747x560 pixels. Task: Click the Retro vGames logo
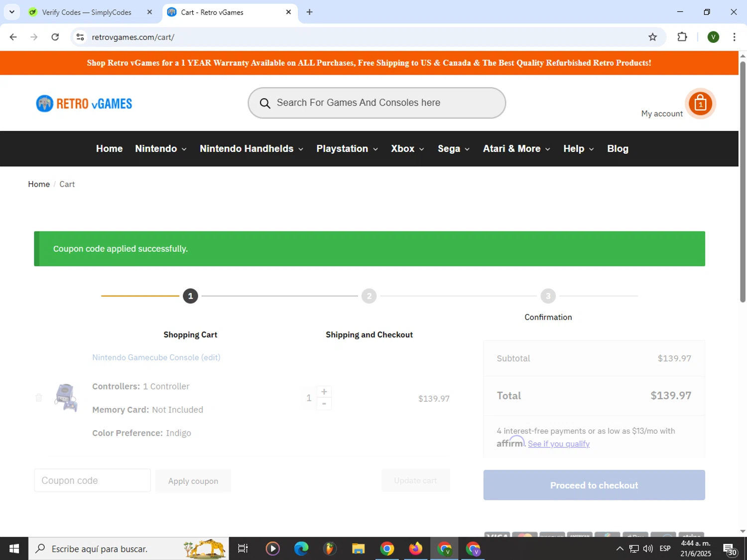[x=84, y=104]
